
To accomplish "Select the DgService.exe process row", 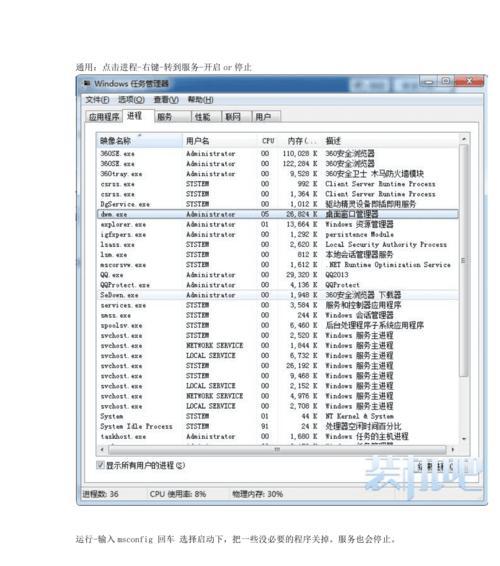I will pos(278,204).
